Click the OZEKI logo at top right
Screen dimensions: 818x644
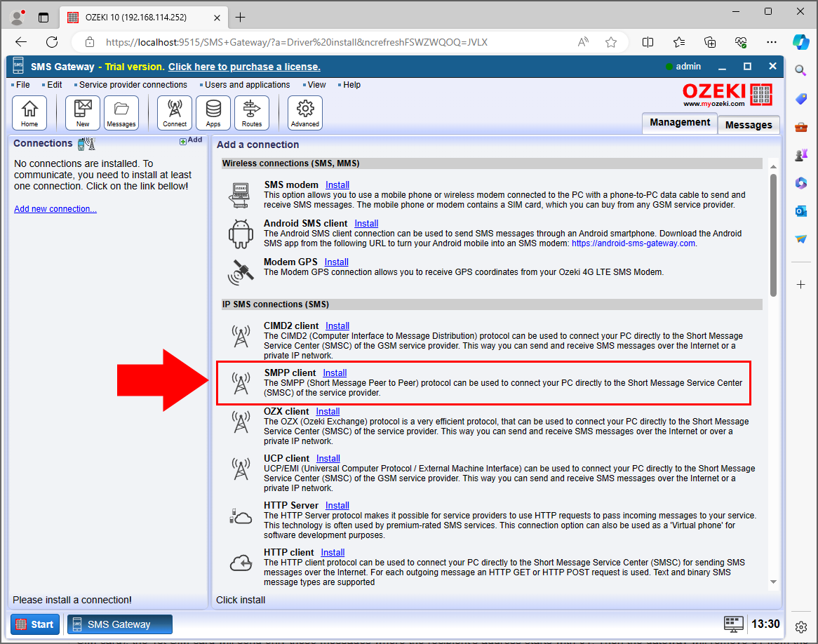tap(728, 95)
